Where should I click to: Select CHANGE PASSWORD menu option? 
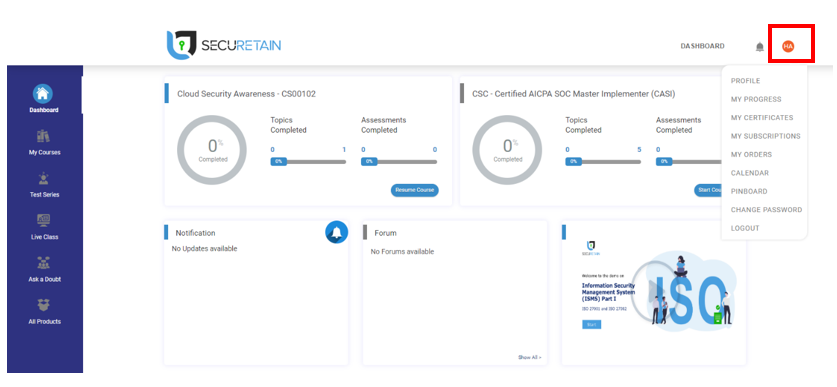click(766, 210)
